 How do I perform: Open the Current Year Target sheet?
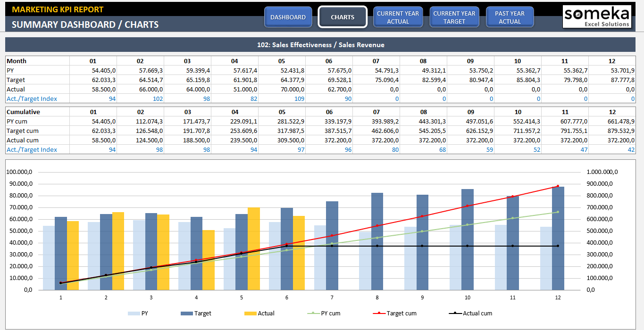click(454, 17)
